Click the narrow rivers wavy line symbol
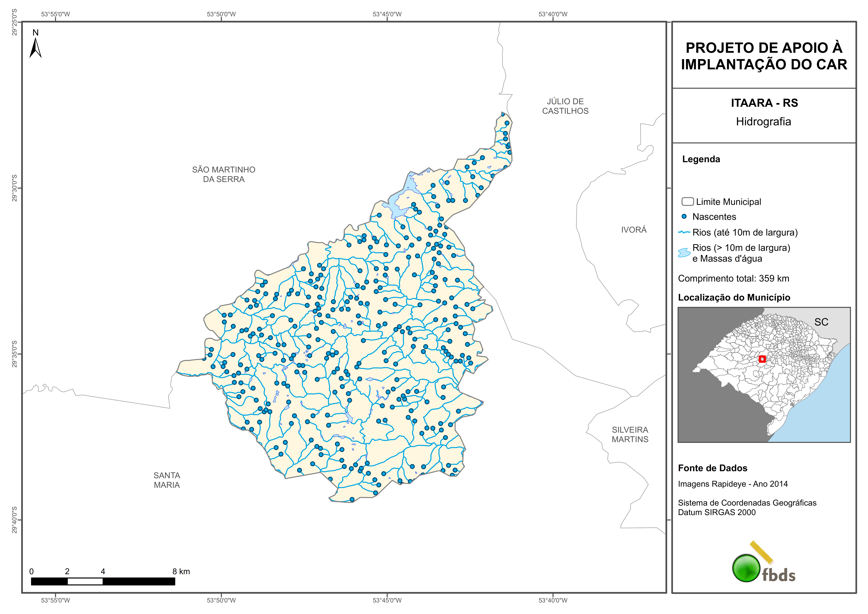 (x=684, y=232)
